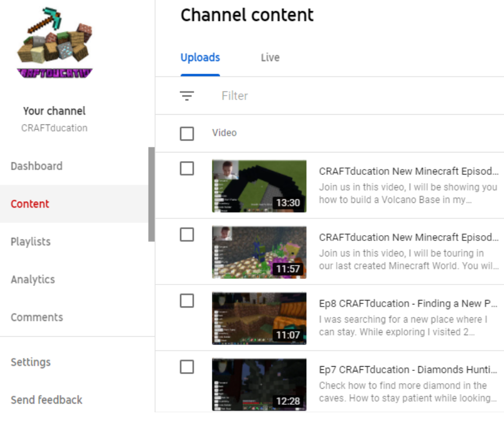Click the sidebar vertical scrollbar

151,193
